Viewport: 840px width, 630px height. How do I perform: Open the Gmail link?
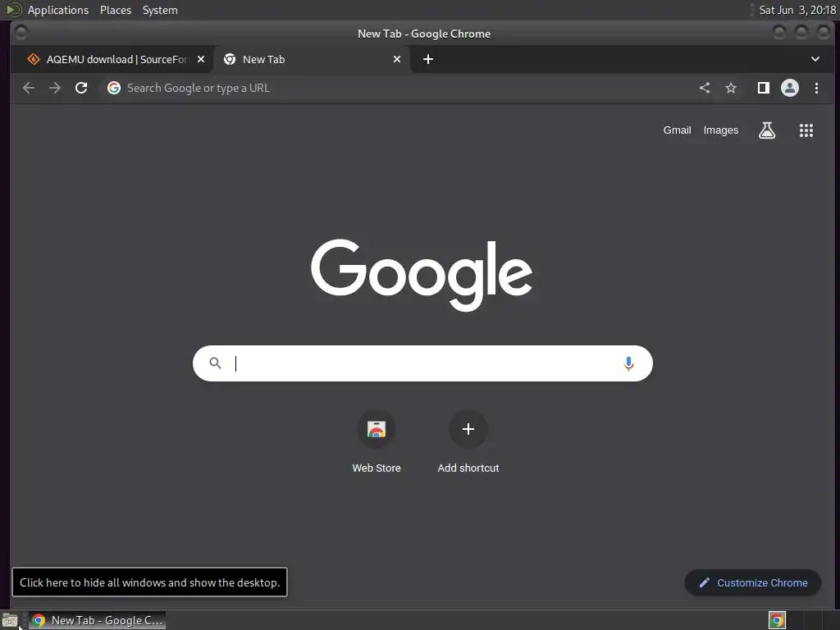coord(677,130)
